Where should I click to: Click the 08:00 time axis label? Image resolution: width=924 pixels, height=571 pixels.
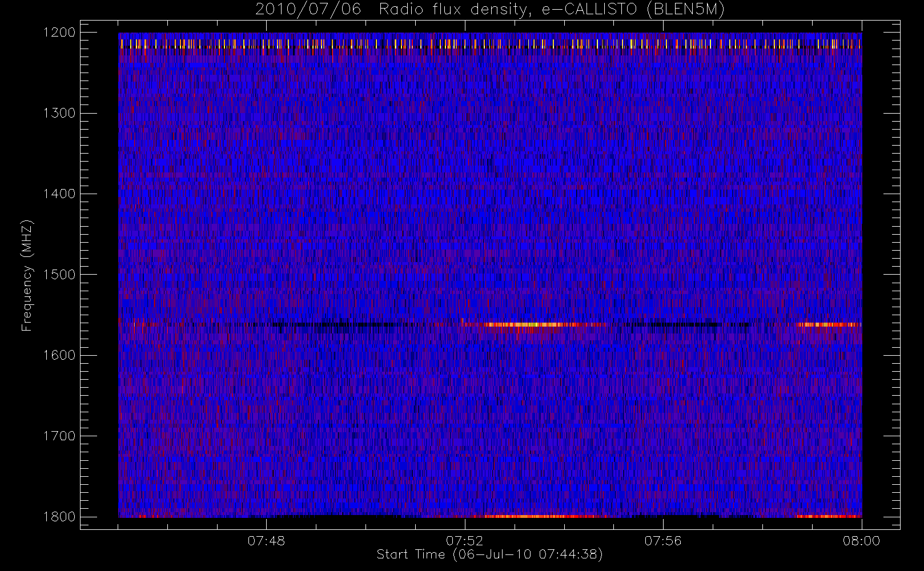(861, 541)
